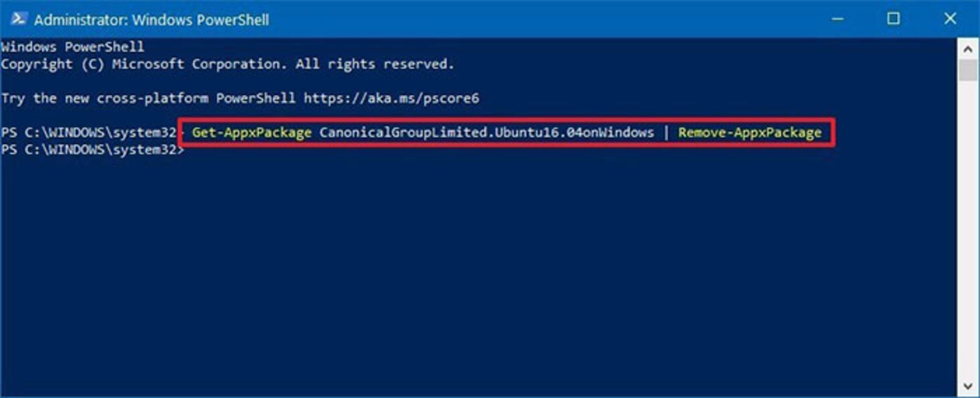
Task: Maximize the PowerShell window
Action: pos(893,19)
